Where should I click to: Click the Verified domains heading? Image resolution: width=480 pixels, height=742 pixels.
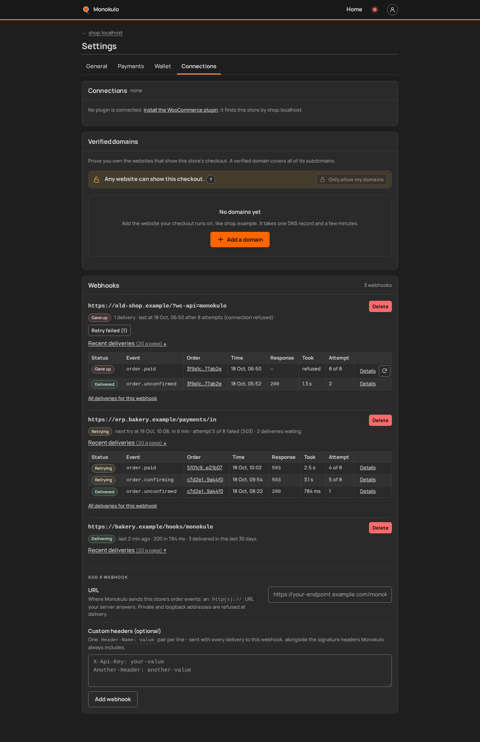point(113,141)
